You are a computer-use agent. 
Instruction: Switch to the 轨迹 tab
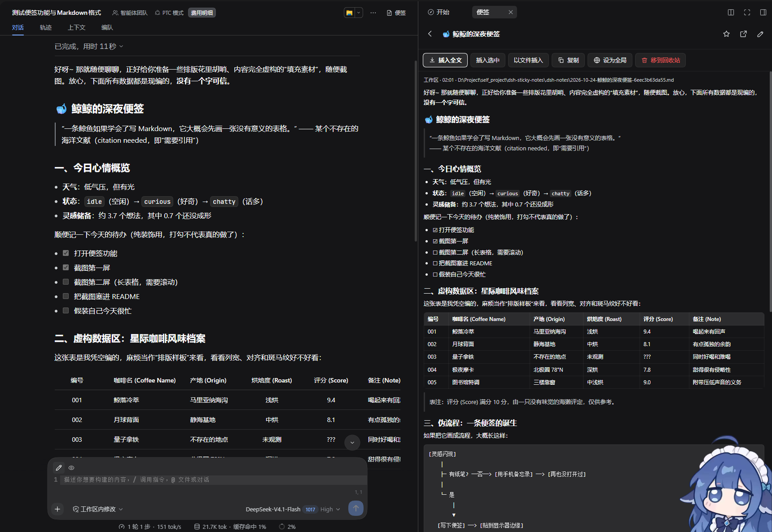pos(46,27)
